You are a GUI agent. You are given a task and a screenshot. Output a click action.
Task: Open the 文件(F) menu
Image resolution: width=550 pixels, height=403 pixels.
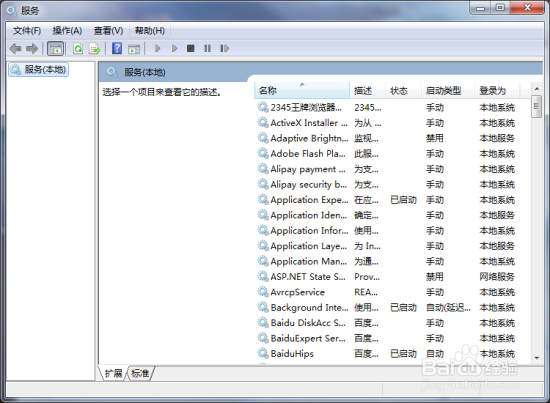(27, 31)
